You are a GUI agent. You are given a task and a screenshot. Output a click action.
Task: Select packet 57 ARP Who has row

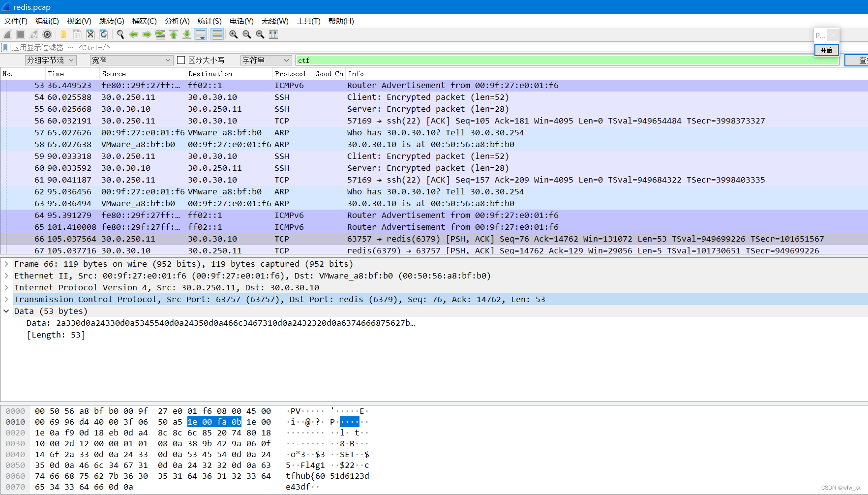coord(434,132)
